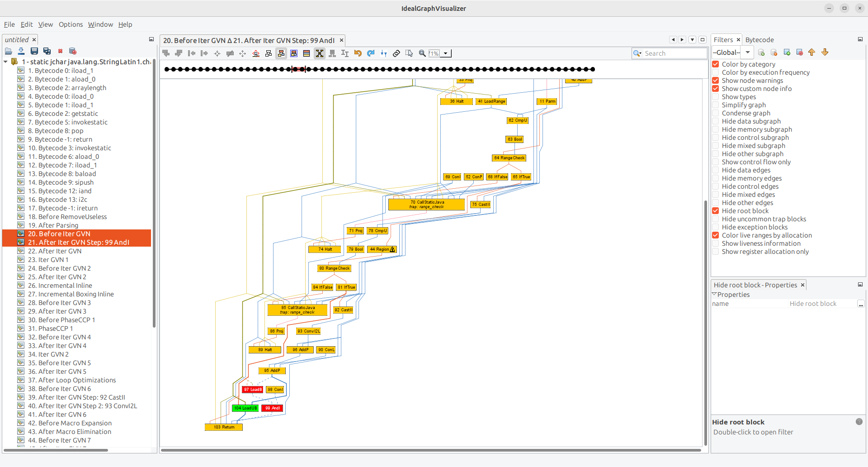Click the red X remove icon in outline toolbar
Image resolution: width=868 pixels, height=467 pixels.
point(60,51)
